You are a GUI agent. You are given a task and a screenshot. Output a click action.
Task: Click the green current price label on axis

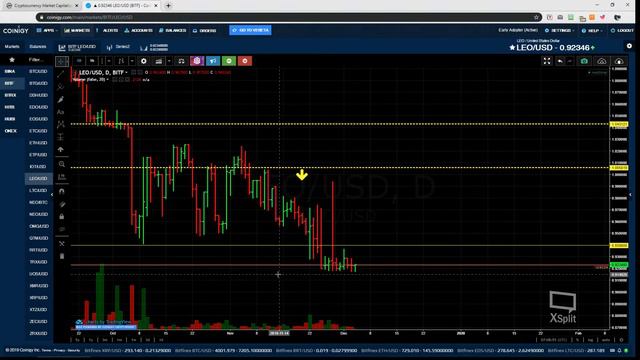pos(619,265)
